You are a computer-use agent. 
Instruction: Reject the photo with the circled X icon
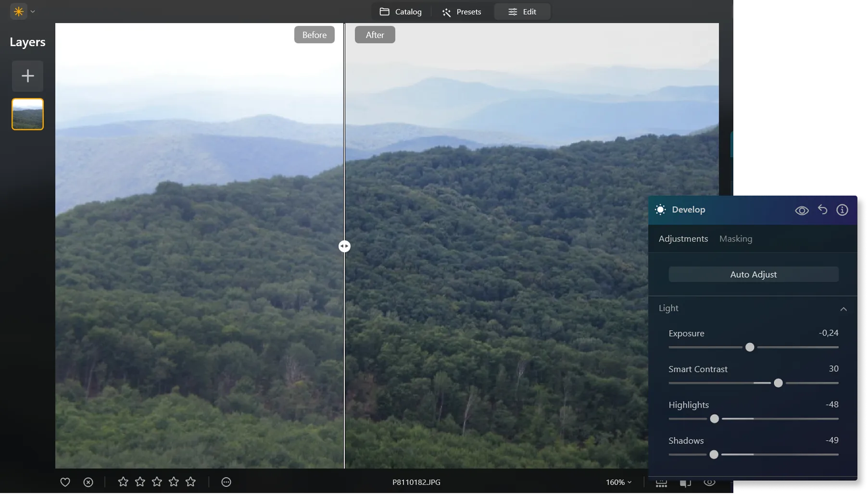(x=88, y=482)
